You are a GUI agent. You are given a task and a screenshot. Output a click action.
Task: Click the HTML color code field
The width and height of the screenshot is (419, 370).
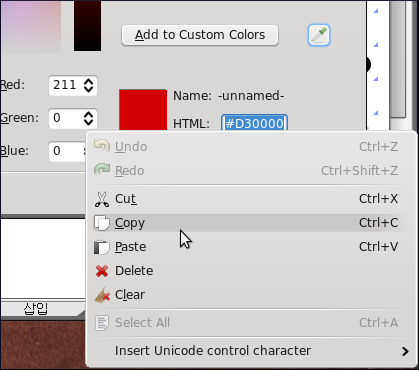(x=254, y=124)
